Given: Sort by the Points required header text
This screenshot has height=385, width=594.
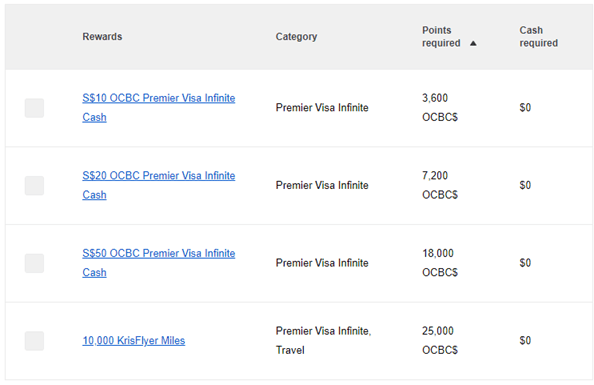Looking at the screenshot, I should pos(441,36).
